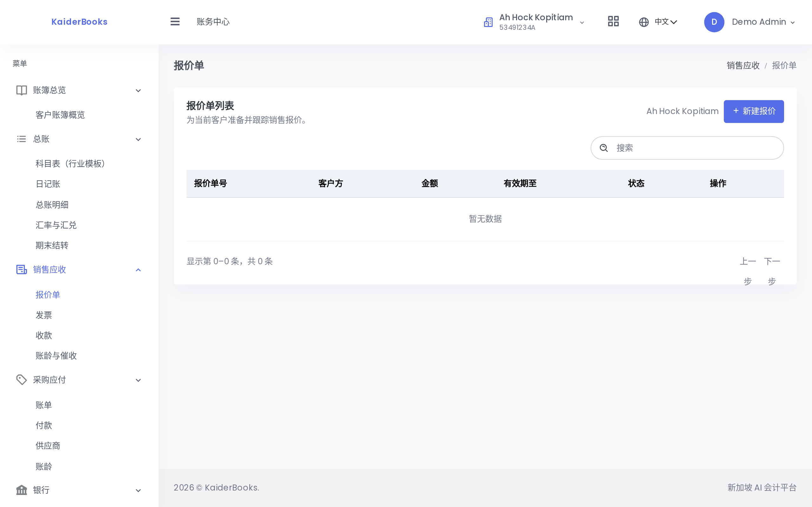The image size is (812, 507).
Task: Click the 销售应收 breadcrumb link
Action: (743, 65)
